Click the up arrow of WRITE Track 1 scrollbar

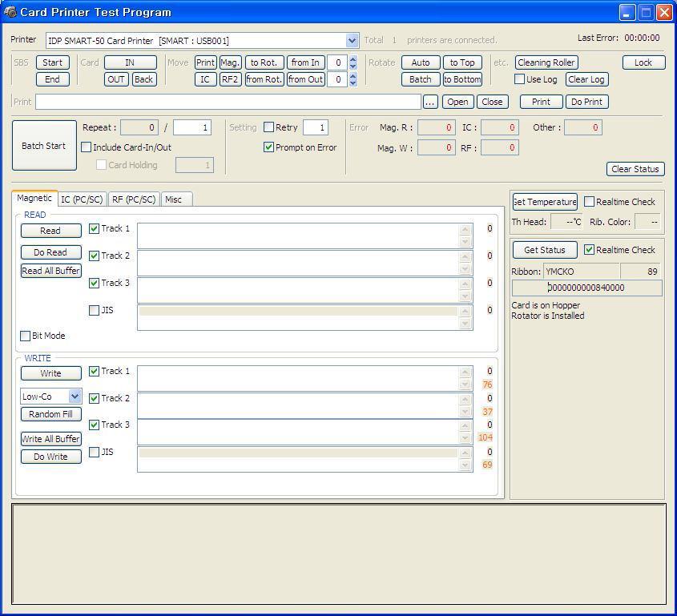(x=465, y=372)
